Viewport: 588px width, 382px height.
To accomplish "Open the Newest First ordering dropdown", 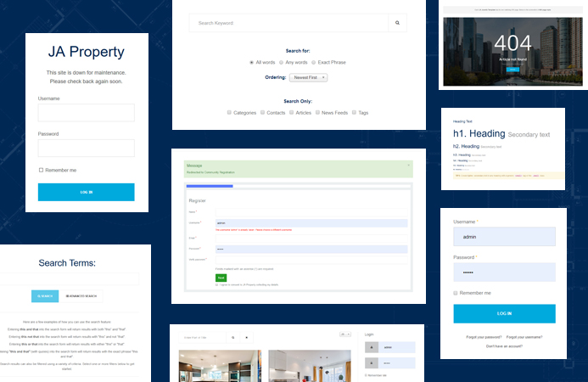I will coord(308,77).
